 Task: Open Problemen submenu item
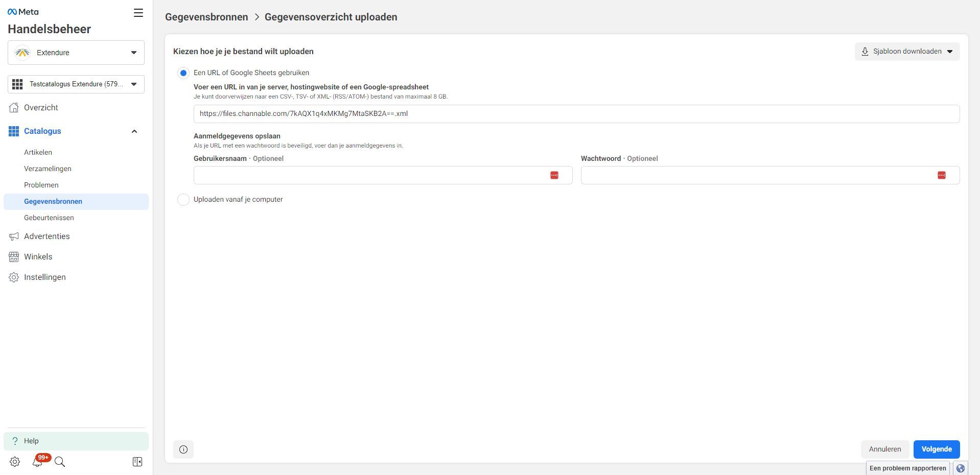41,185
